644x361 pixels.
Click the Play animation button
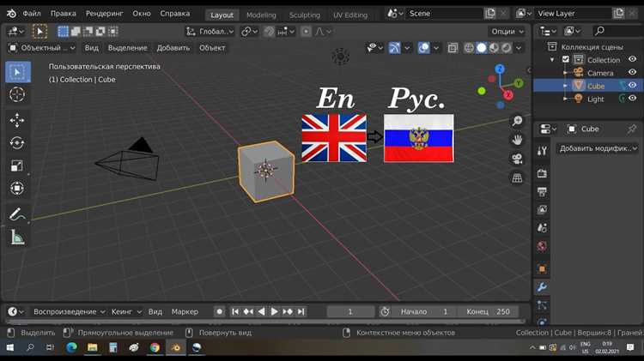[x=275, y=312]
